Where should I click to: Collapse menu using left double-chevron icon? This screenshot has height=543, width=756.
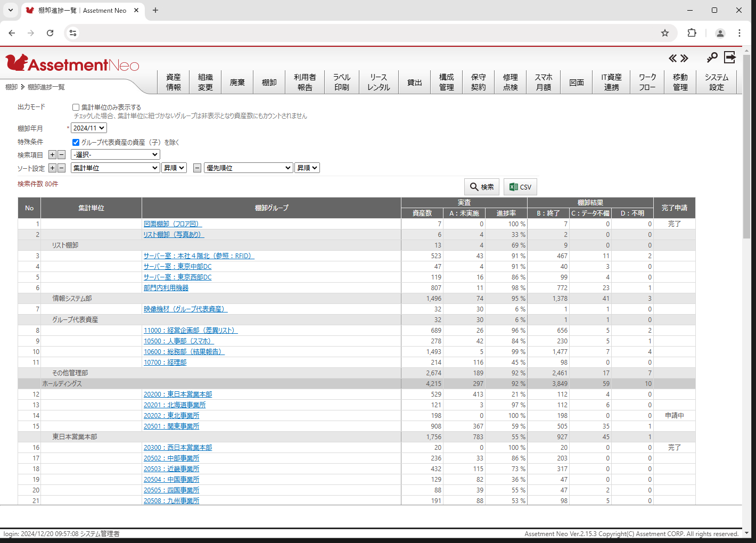tap(672, 58)
